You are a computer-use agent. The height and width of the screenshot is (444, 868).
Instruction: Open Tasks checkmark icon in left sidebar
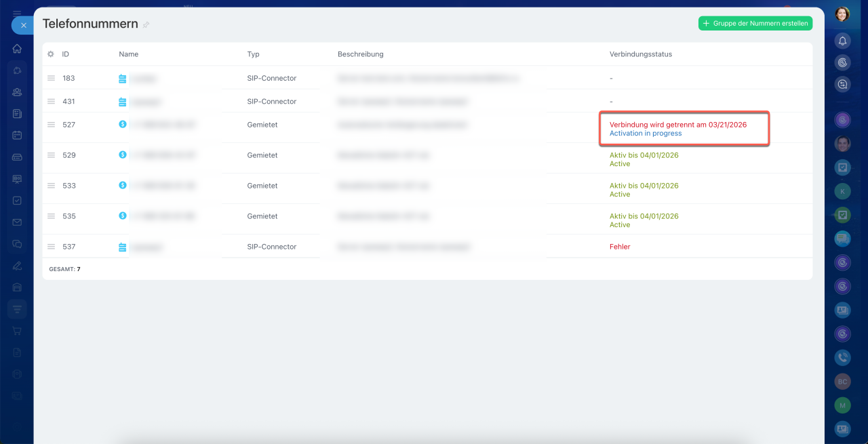[x=17, y=201]
